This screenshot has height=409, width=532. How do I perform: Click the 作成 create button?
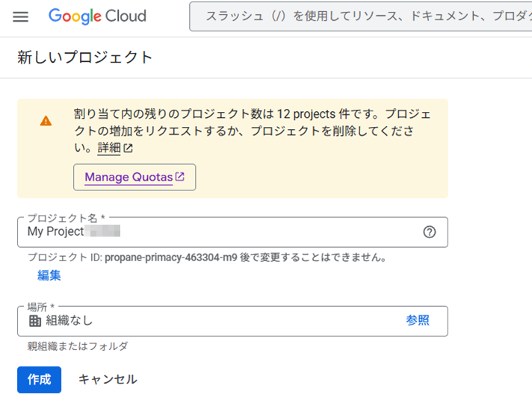[40, 380]
